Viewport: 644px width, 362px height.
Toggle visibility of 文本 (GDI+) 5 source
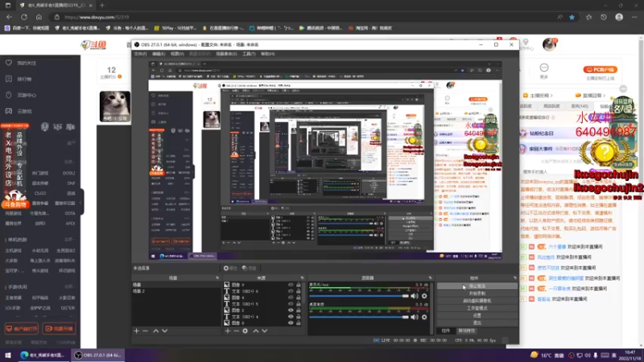tap(291, 304)
